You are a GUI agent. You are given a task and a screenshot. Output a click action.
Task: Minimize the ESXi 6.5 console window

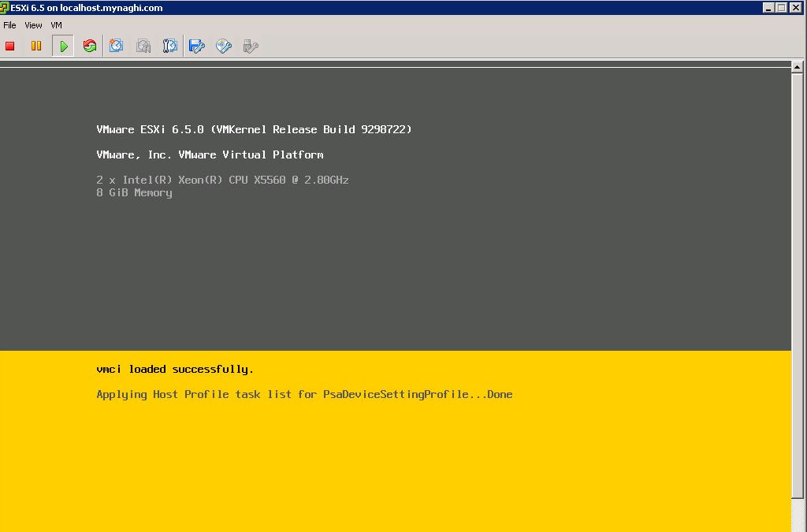(769, 7)
